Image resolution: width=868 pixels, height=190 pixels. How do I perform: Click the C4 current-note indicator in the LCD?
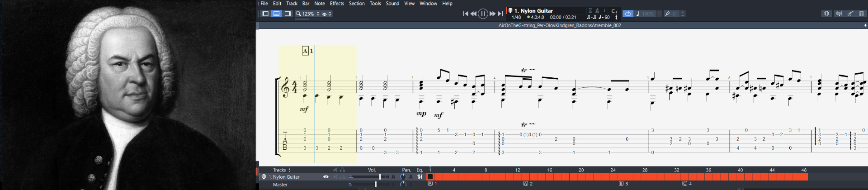[x=614, y=11]
